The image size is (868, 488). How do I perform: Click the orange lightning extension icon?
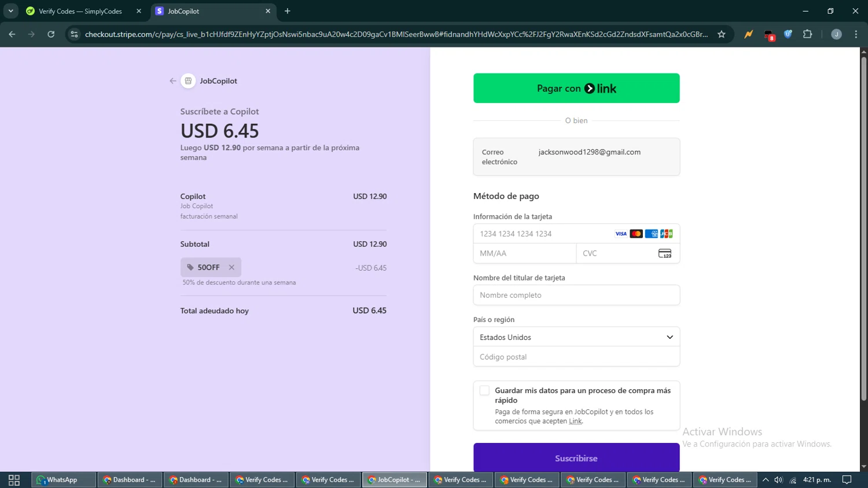pos(749,34)
